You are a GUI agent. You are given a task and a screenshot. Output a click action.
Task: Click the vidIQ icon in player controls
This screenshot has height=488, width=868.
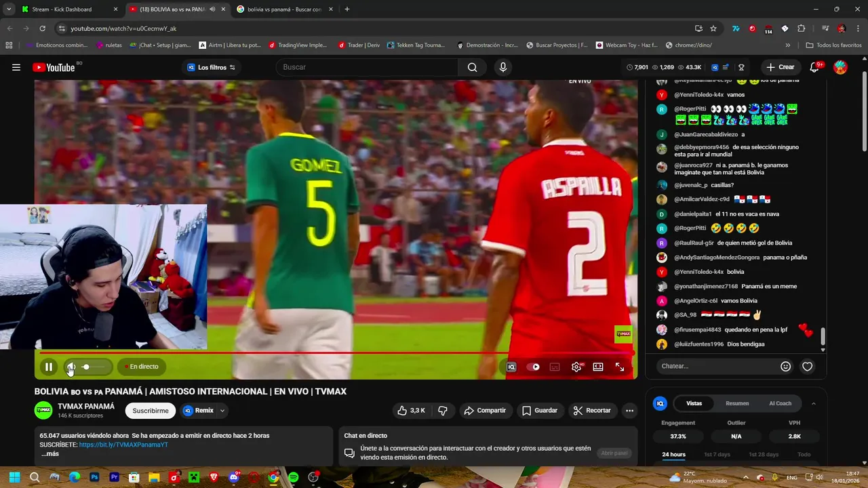pos(511,367)
